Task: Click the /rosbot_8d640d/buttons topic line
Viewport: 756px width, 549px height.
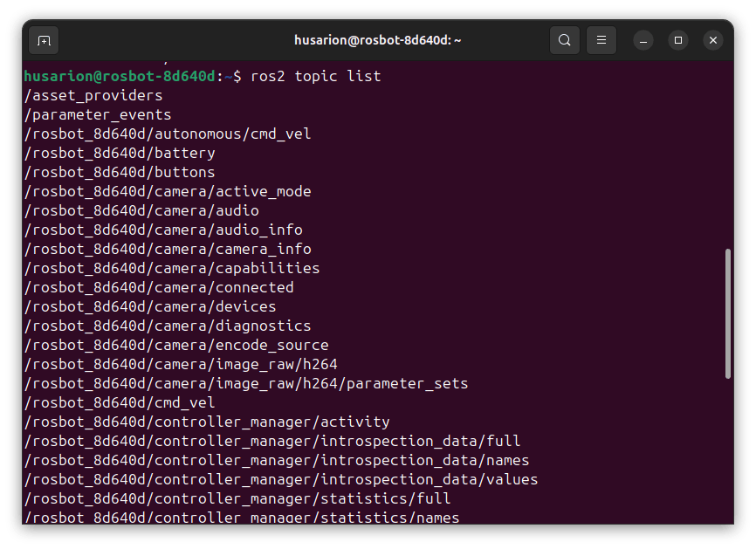Action: coord(120,173)
